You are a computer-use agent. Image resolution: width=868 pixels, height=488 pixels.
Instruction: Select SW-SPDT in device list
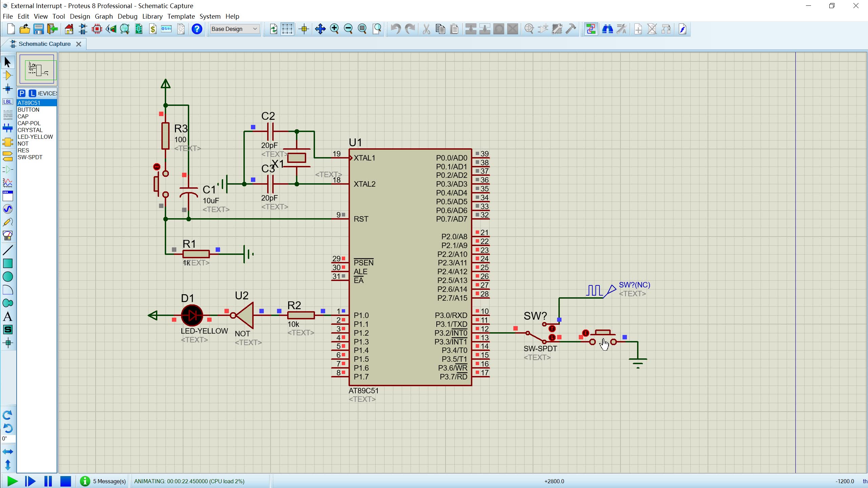click(37, 157)
